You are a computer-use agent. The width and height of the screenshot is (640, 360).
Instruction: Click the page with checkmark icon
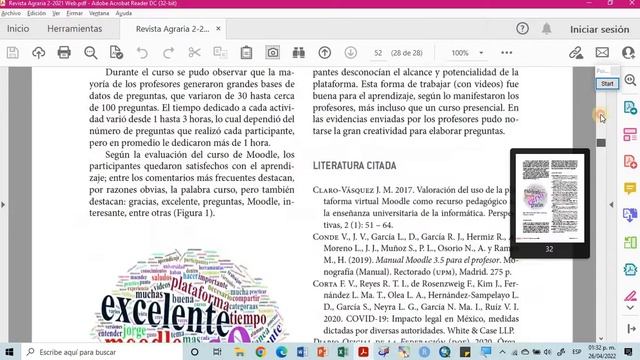click(x=116, y=53)
